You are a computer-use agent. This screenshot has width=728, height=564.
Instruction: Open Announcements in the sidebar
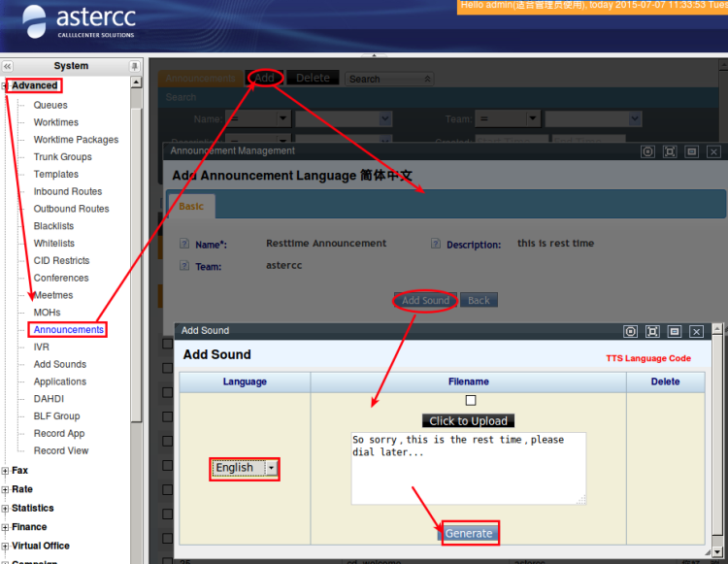point(68,330)
